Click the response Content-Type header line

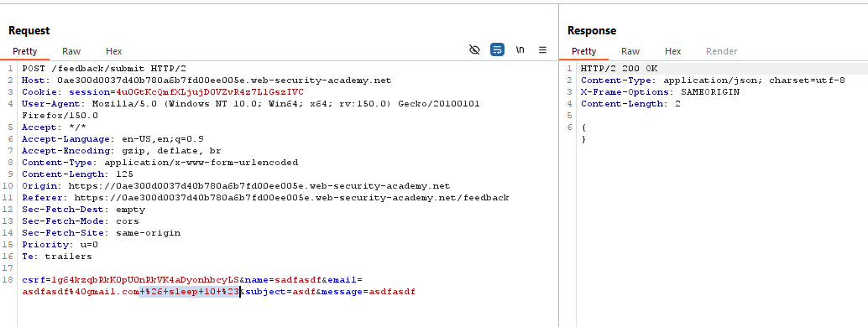tap(713, 80)
